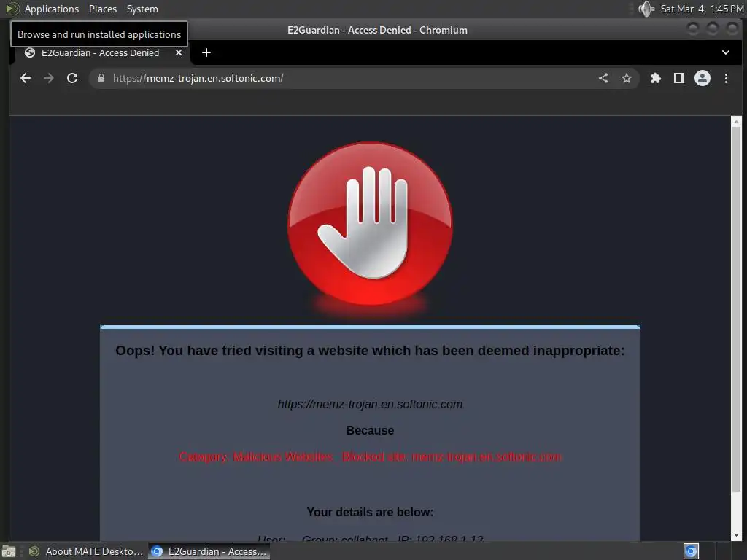
Task: Click the 'Because' label
Action: [370, 430]
